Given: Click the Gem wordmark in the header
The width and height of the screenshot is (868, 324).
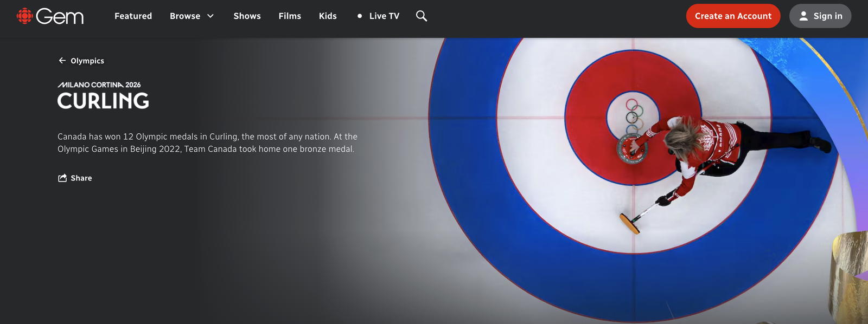Looking at the screenshot, I should (60, 17).
